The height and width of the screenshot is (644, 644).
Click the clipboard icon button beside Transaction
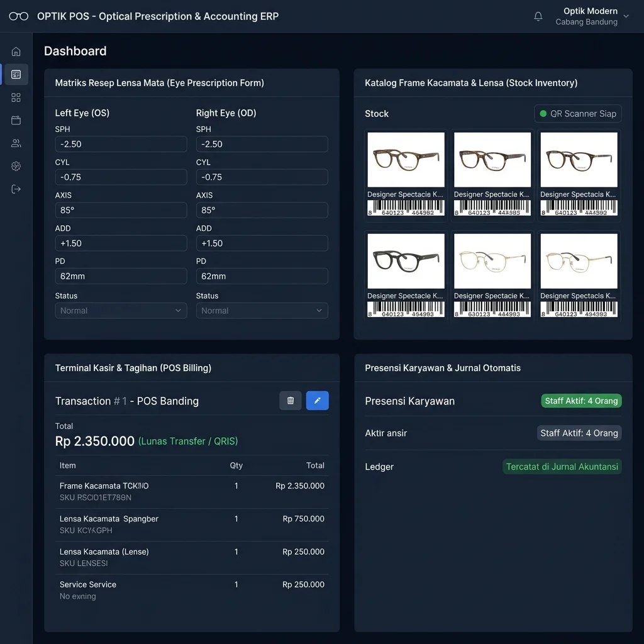[291, 401]
